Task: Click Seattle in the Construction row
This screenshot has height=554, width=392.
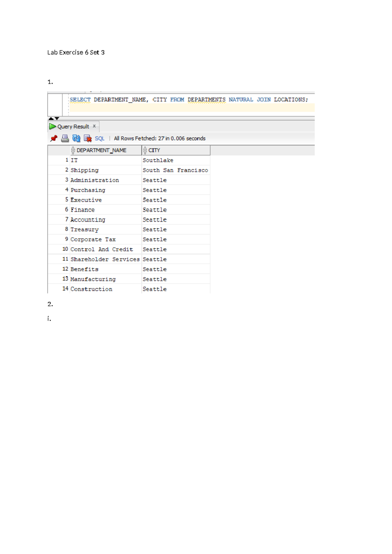Action: pos(176,289)
